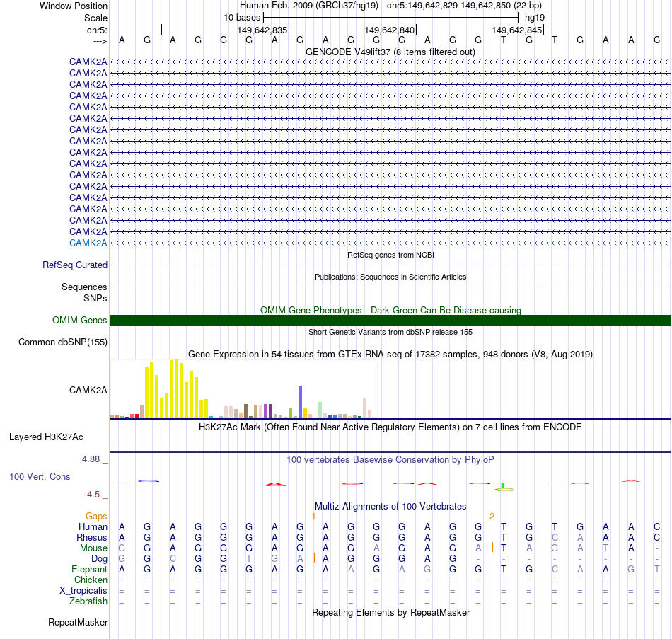Click the Layered H3K27Ac track label
The height and width of the screenshot is (639, 672).
tap(46, 437)
